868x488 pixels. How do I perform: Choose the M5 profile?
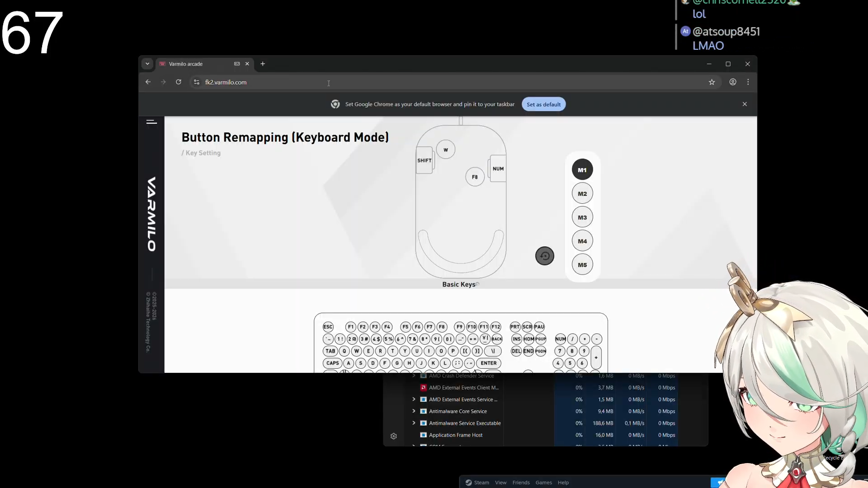(582, 265)
